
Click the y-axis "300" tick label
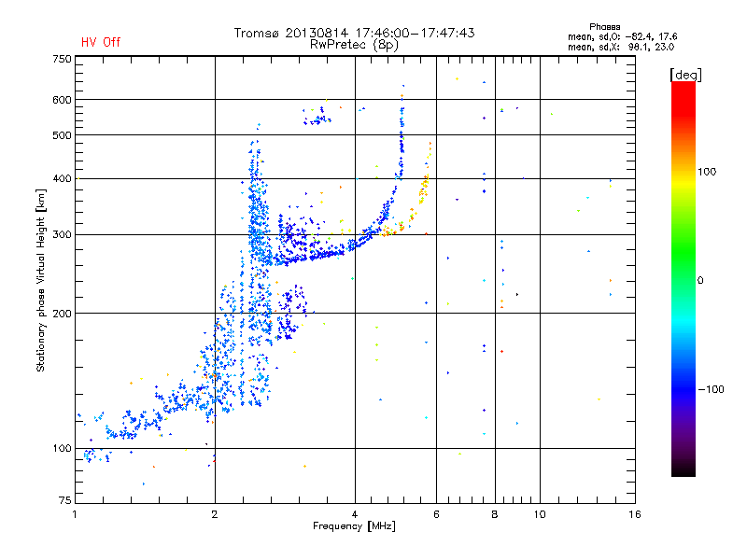(x=62, y=235)
